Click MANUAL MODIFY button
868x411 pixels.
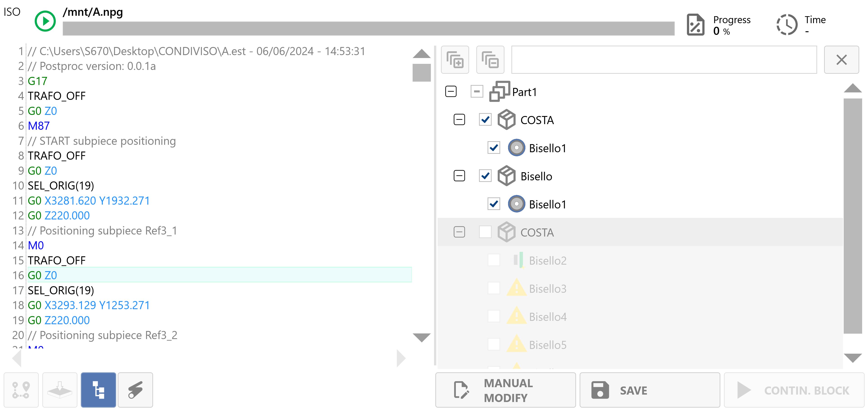[x=505, y=390]
